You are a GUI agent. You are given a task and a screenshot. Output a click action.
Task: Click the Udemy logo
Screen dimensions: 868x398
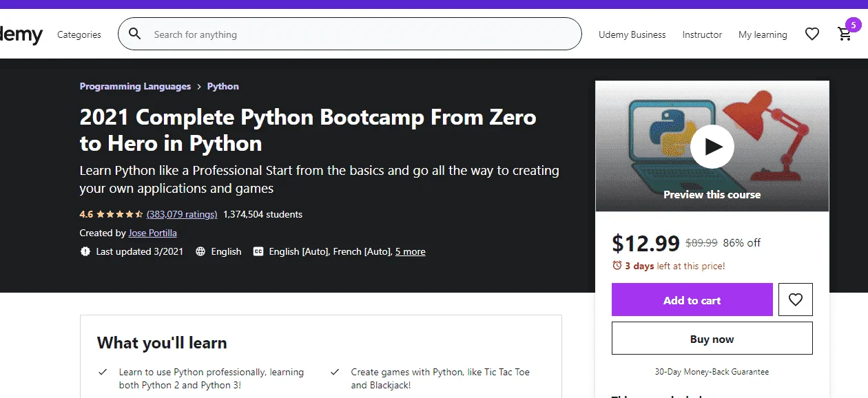point(21,34)
